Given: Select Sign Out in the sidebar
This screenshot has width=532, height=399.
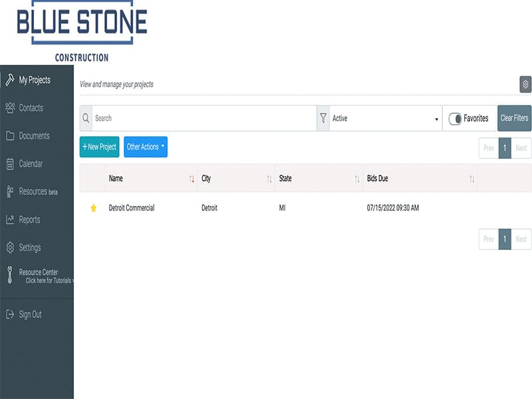Looking at the screenshot, I should point(30,314).
